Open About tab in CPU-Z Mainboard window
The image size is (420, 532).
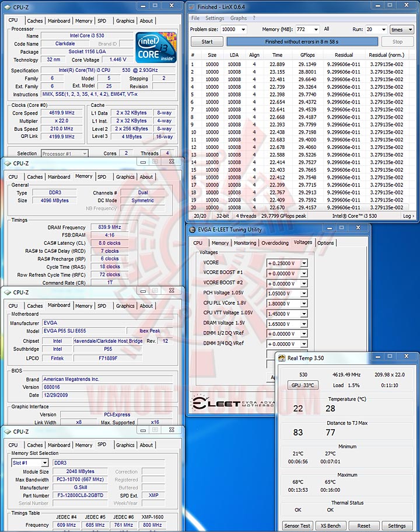pos(146,305)
